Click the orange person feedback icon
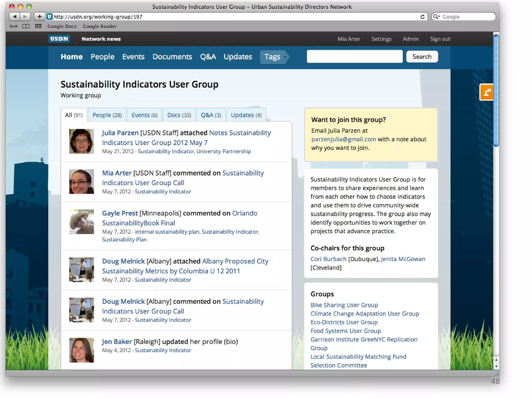The height and width of the screenshot is (399, 532). pyautogui.click(x=486, y=92)
